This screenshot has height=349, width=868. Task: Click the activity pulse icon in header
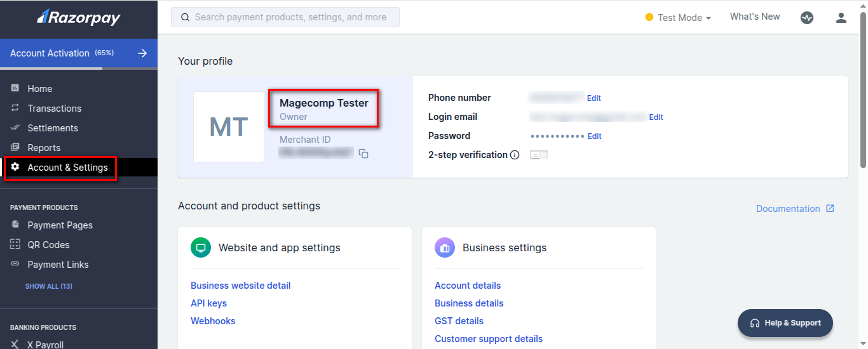pyautogui.click(x=807, y=18)
